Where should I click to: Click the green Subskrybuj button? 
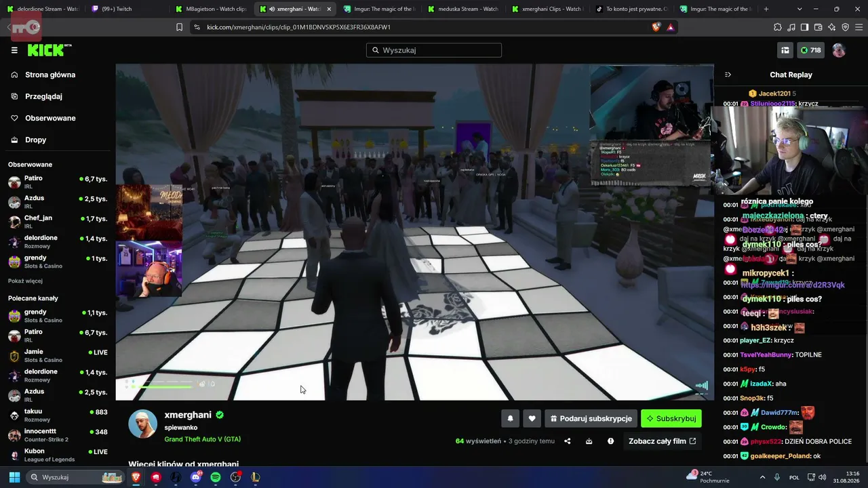[x=671, y=419]
